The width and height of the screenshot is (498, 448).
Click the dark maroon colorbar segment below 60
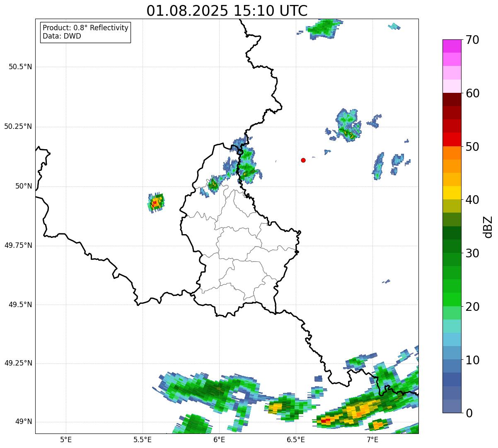pos(452,99)
